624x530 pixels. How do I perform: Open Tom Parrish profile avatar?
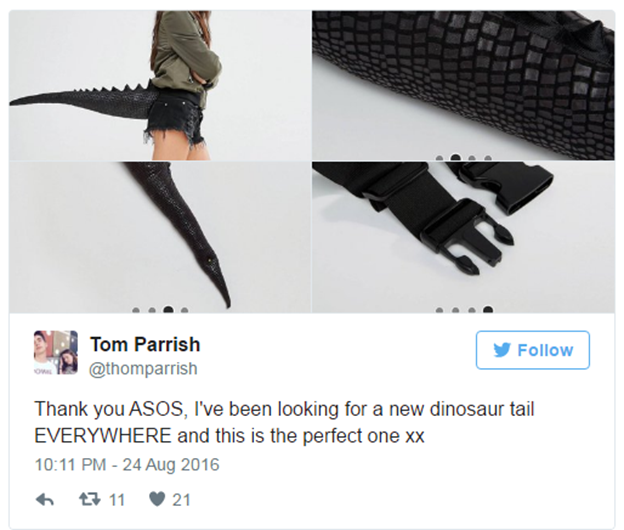coord(56,352)
